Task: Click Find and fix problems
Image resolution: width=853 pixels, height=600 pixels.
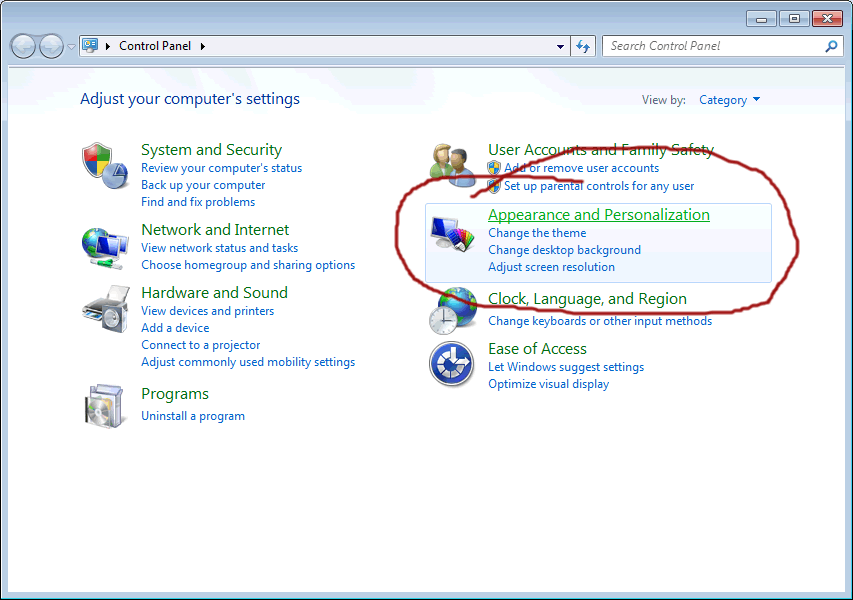Action: [x=198, y=202]
